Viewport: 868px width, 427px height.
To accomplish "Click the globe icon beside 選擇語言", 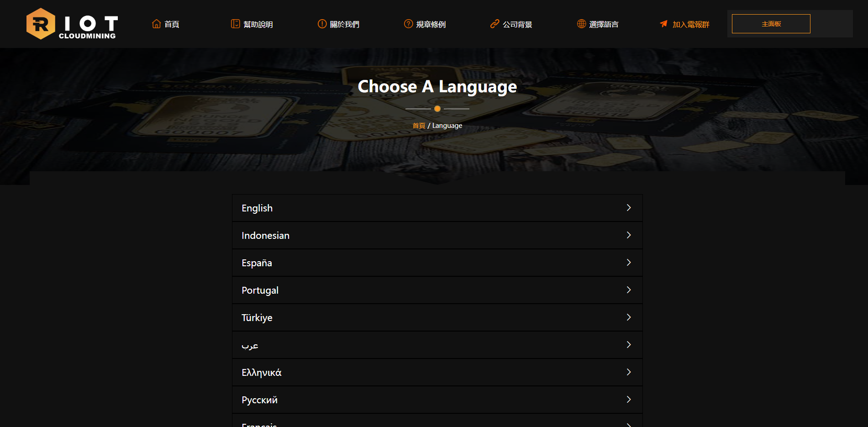I will tap(581, 24).
